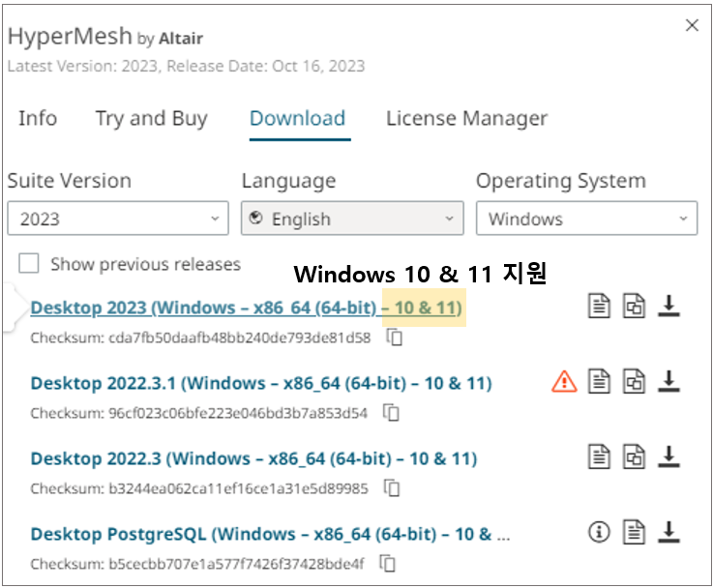Open the Language English dropdown

(x=352, y=219)
